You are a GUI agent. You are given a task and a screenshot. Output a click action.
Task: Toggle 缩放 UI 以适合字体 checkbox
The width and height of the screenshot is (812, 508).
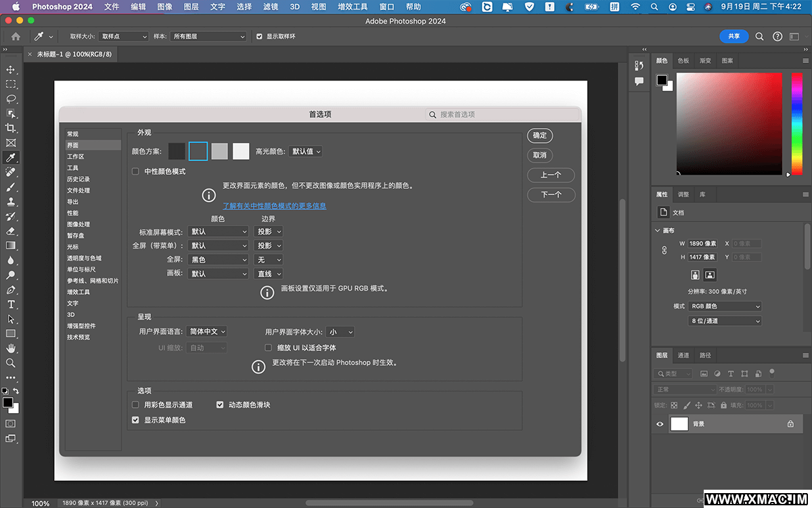[269, 347]
